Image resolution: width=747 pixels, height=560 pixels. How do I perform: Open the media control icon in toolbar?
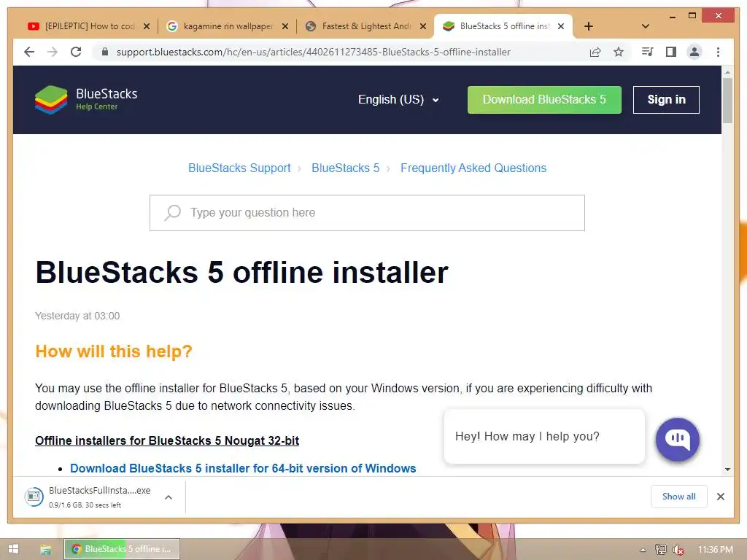[x=647, y=52]
